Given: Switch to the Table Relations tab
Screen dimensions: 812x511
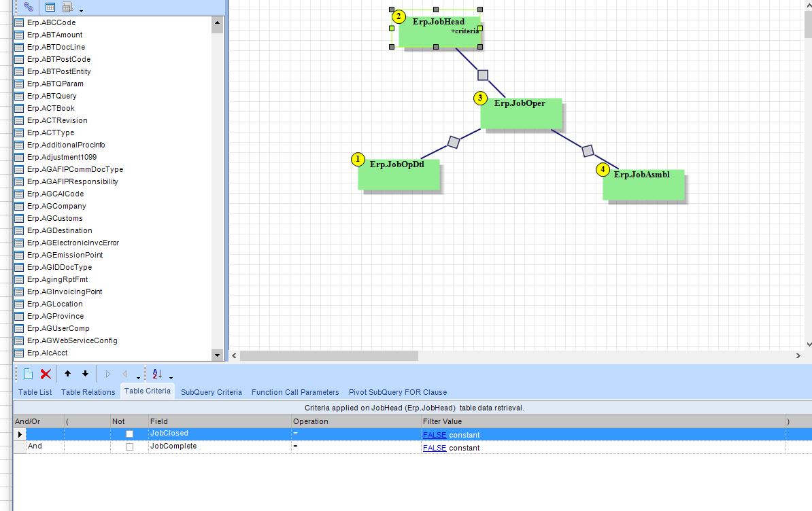Looking at the screenshot, I should pyautogui.click(x=88, y=392).
